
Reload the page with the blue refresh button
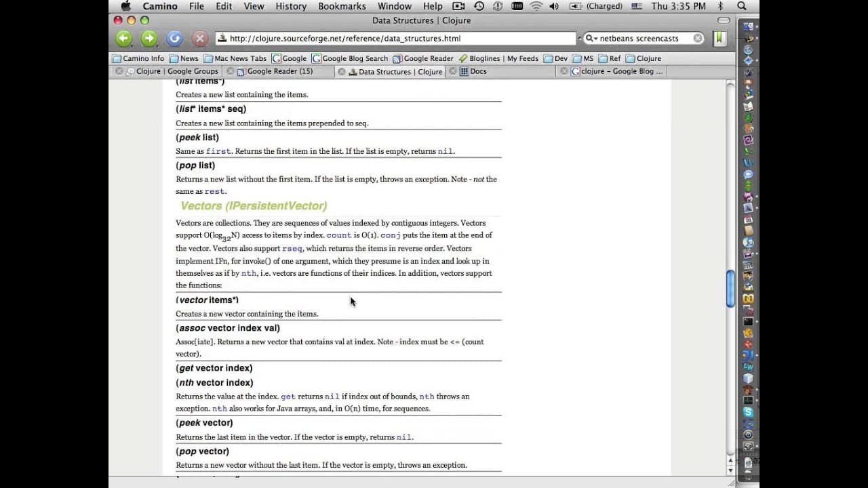(174, 39)
